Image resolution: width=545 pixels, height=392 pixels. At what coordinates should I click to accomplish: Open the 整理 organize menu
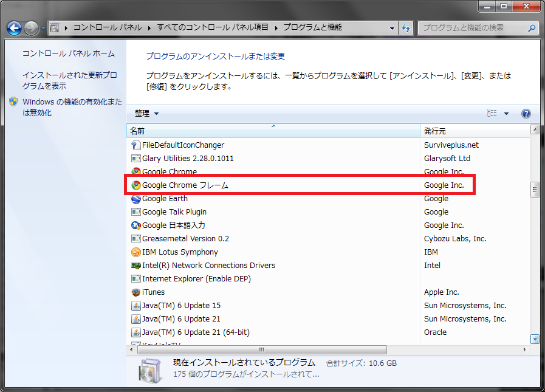pos(146,114)
